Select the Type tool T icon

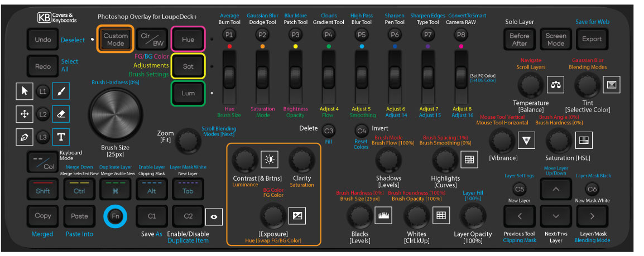61,137
